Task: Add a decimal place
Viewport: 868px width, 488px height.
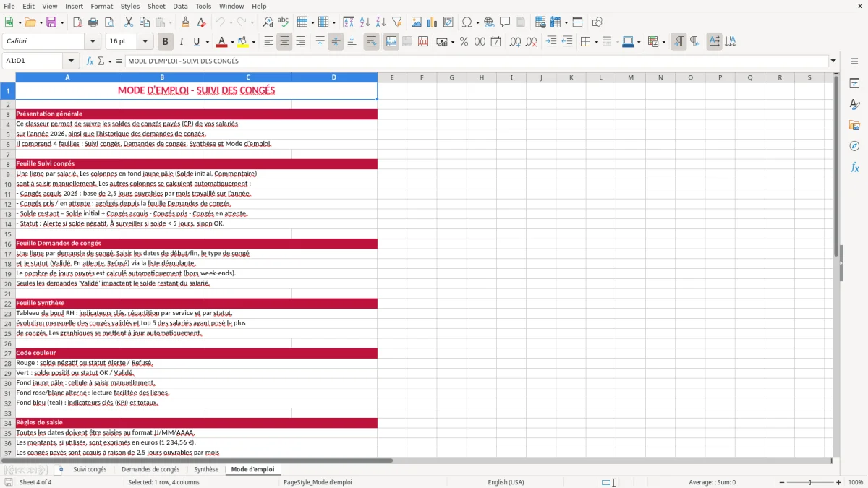Action: [516, 42]
